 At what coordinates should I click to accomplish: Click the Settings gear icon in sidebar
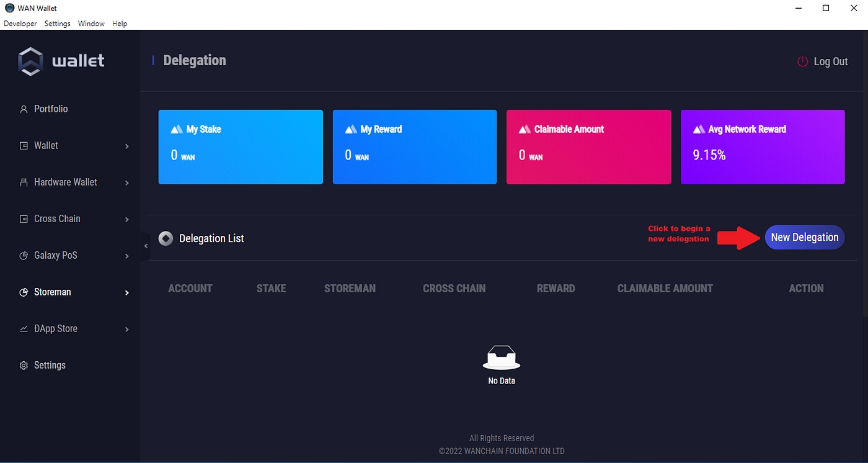[24, 366]
